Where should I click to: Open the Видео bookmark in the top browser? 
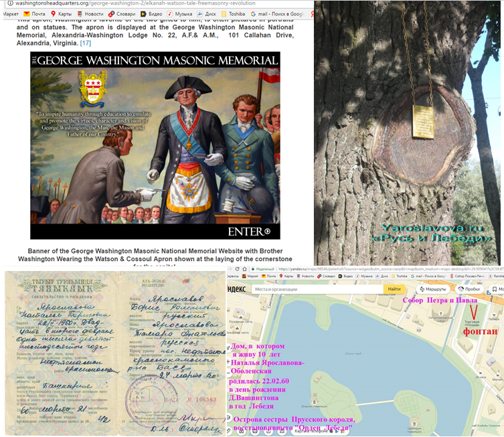[151, 14]
